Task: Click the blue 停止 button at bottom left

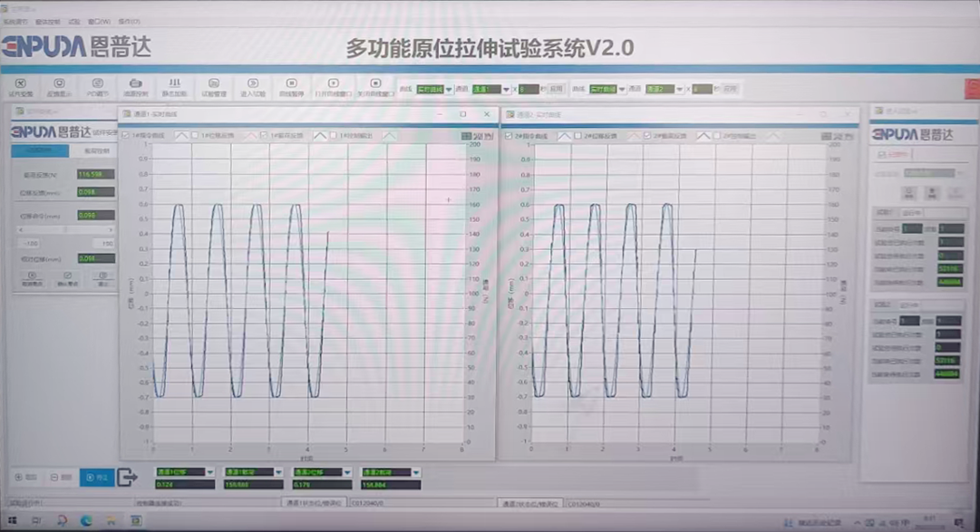Action: (97, 477)
